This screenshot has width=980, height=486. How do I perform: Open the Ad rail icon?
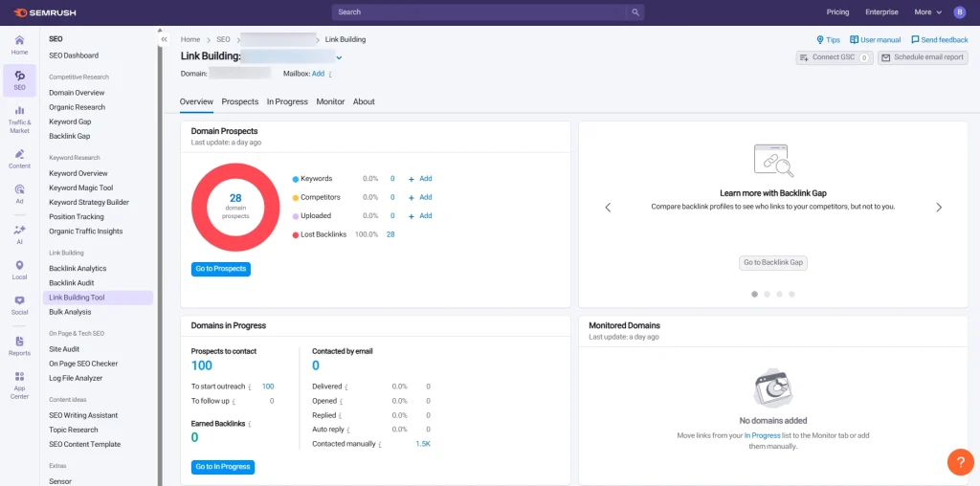[x=19, y=193]
